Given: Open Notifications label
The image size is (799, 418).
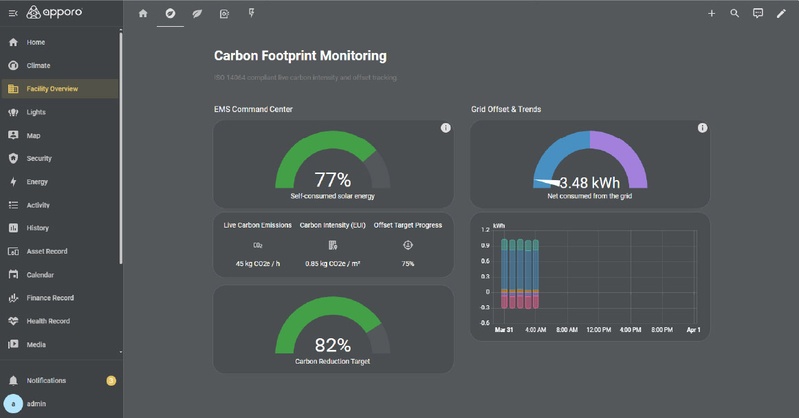Looking at the screenshot, I should tap(46, 380).
